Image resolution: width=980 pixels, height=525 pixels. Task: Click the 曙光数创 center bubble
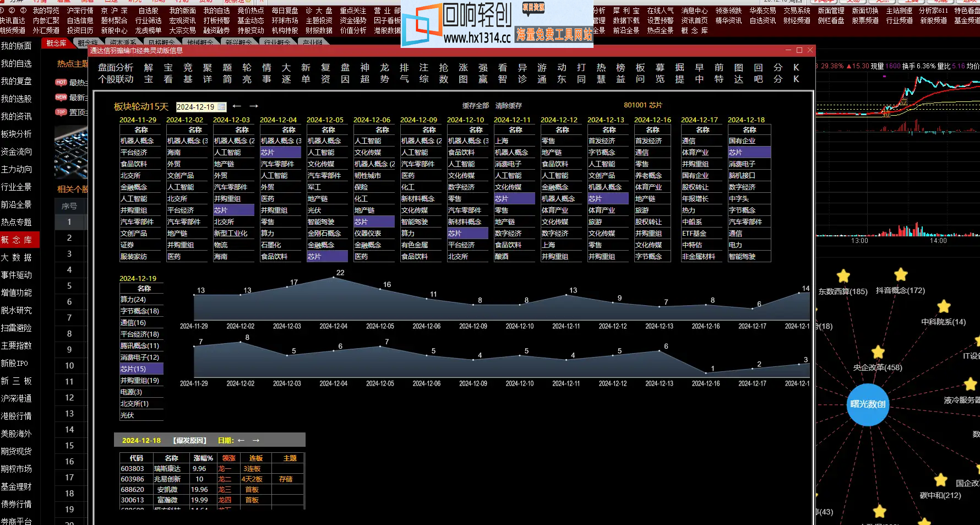coord(868,404)
